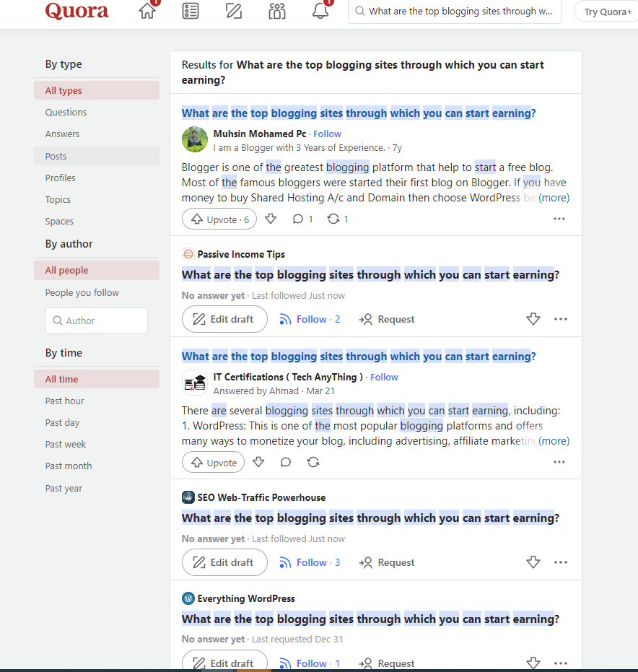Open Muhsin Mohamed Pc's profile name
This screenshot has width=638, height=672.
tap(260, 134)
